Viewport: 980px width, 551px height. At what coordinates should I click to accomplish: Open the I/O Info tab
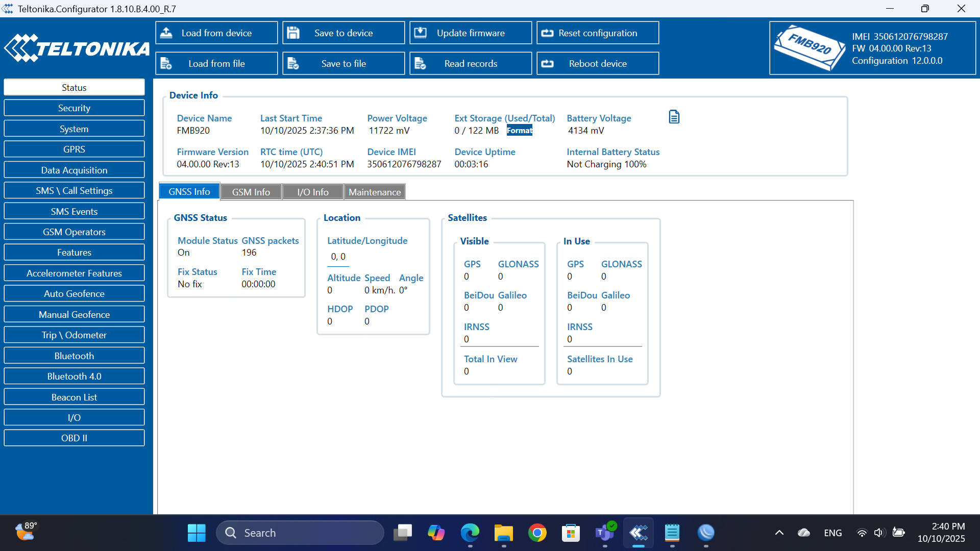tap(312, 192)
